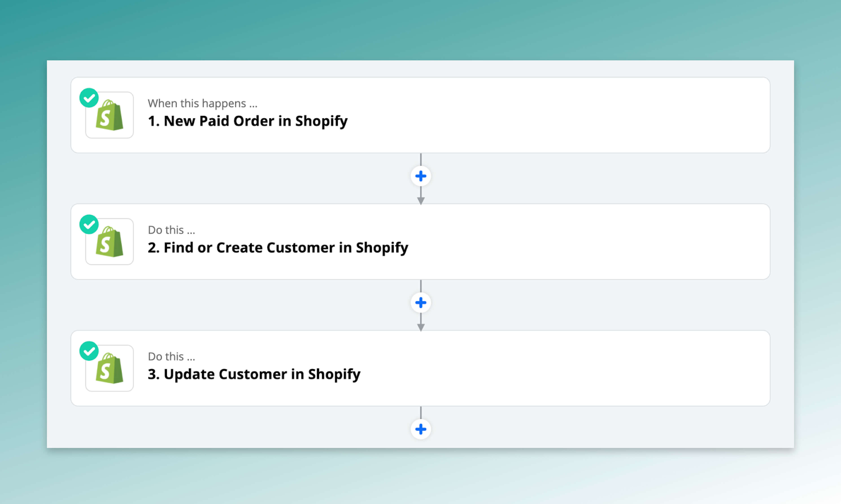Screen dimensions: 841x504
Task: Click green checkmark badge on step 1
Action: (89, 98)
